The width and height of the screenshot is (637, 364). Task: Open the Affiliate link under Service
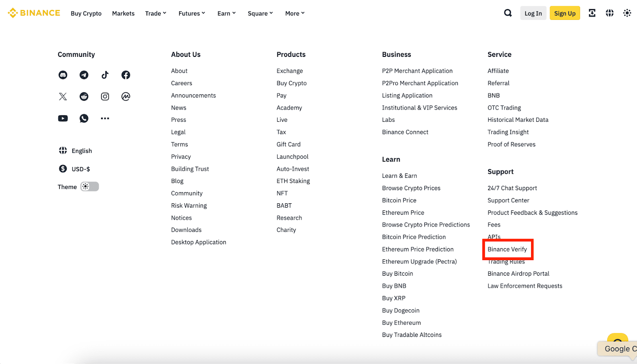pyautogui.click(x=498, y=71)
